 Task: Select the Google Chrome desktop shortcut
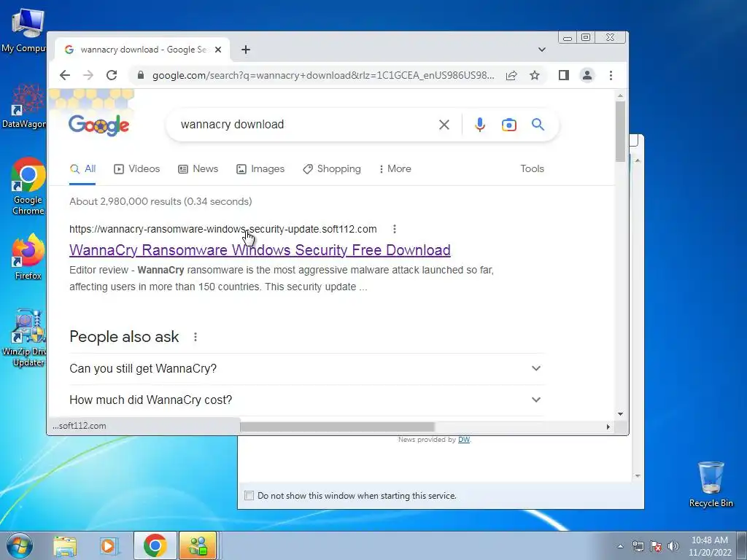(28, 186)
